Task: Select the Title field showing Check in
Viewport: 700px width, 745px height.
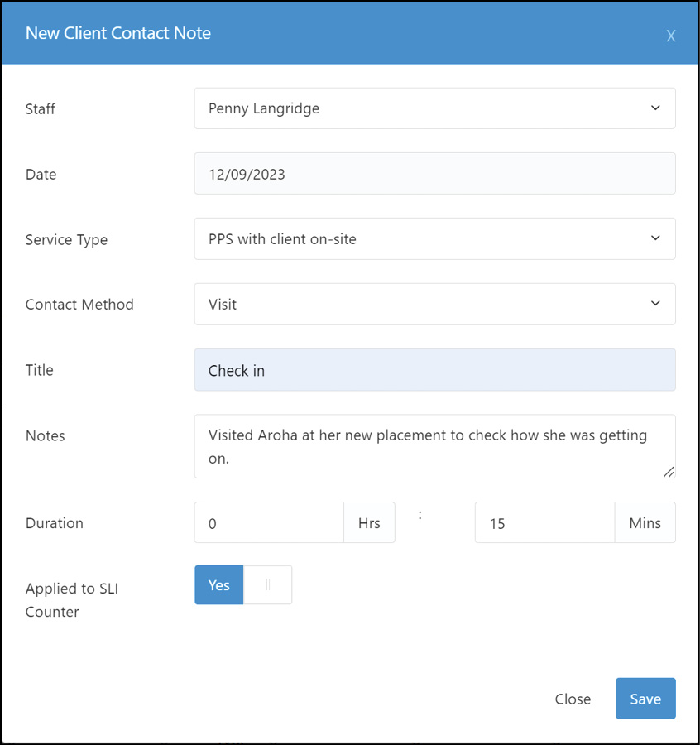Action: [x=434, y=370]
